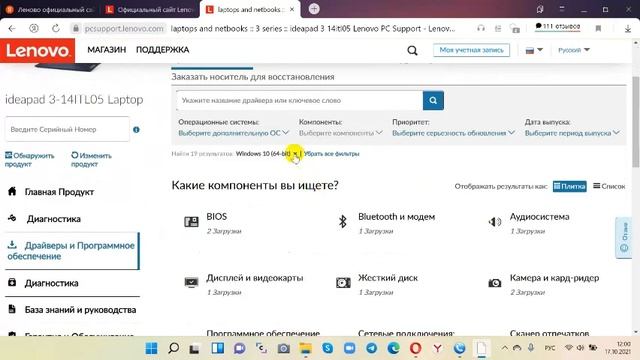Click serial number info icon

tap(136, 129)
